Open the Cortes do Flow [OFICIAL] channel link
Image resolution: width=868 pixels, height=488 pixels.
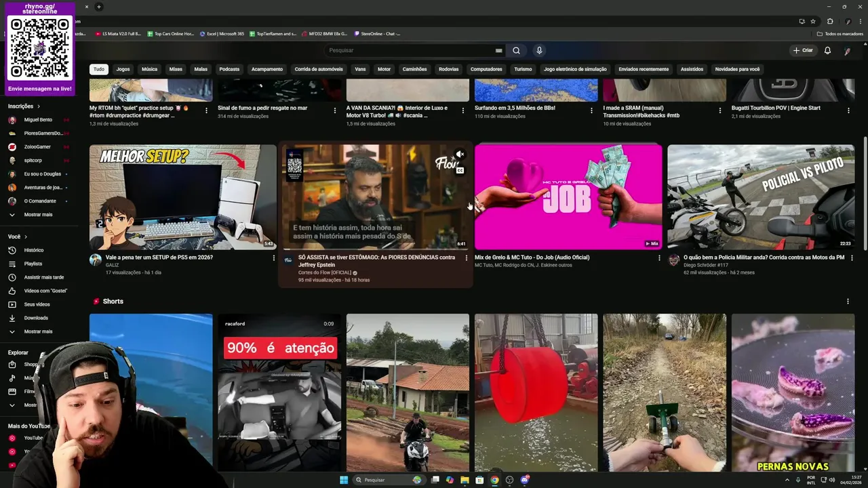click(x=325, y=272)
